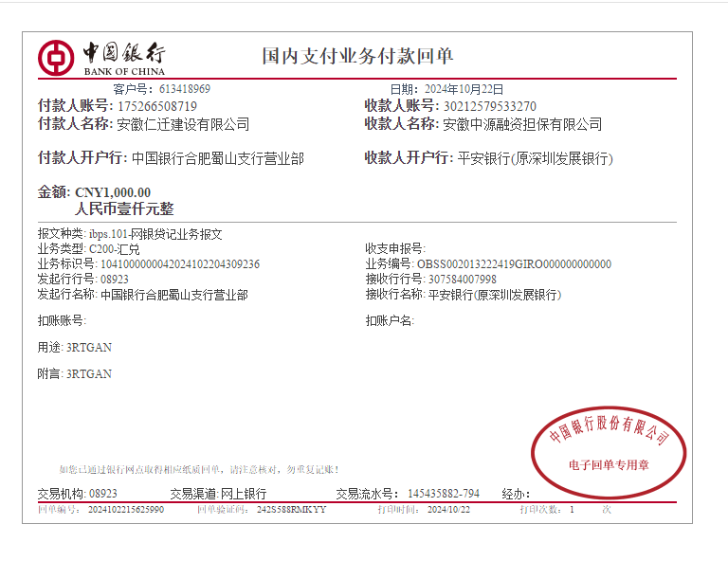Click the transaction serial number 145435882-794

point(443,494)
